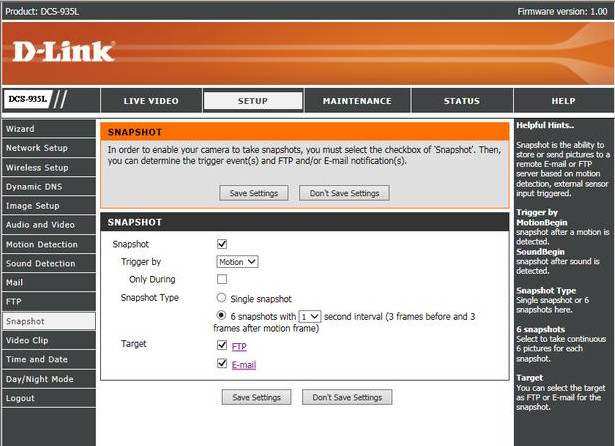Click the DCS-935L model badge
The image size is (615, 446).
pyautogui.click(x=28, y=99)
